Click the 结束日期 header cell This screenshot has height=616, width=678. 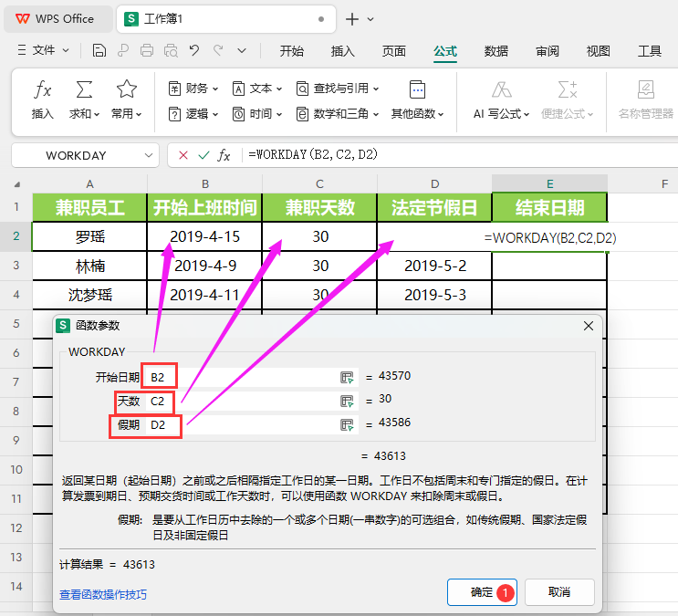click(550, 208)
